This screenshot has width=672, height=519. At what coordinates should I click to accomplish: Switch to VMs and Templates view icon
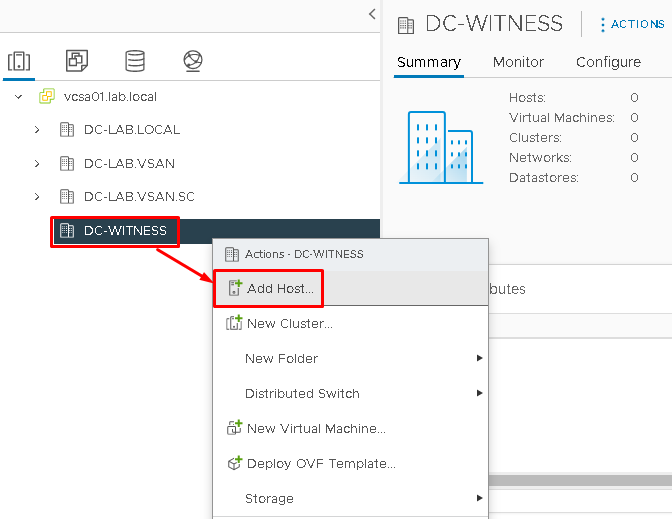(77, 61)
